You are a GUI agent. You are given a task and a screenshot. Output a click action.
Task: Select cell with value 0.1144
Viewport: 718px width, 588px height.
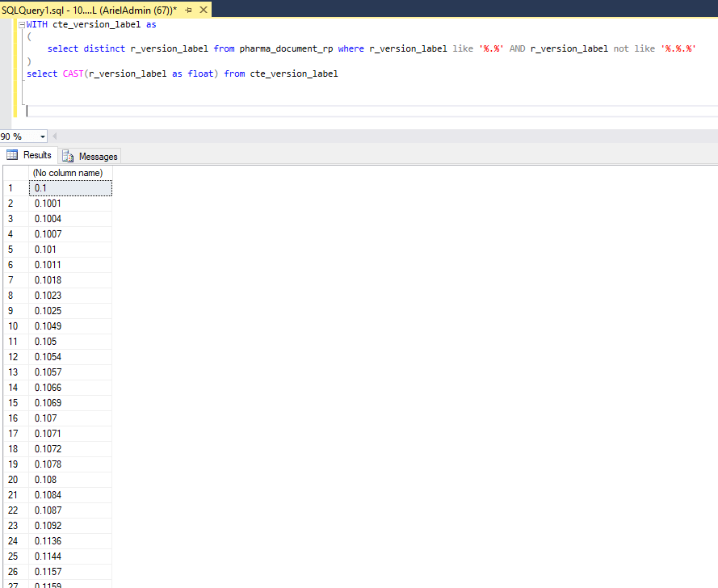[70, 556]
